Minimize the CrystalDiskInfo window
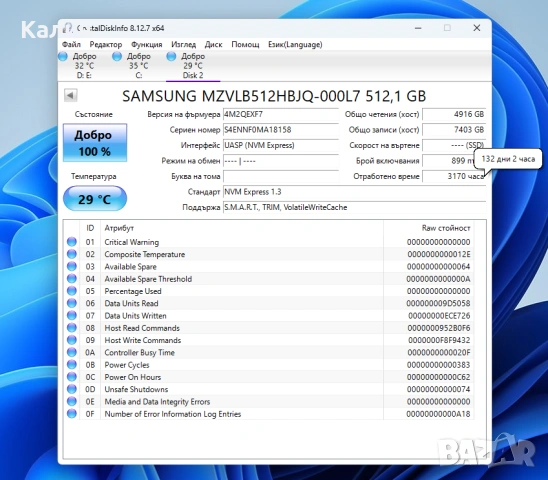548x480 pixels. click(418, 28)
